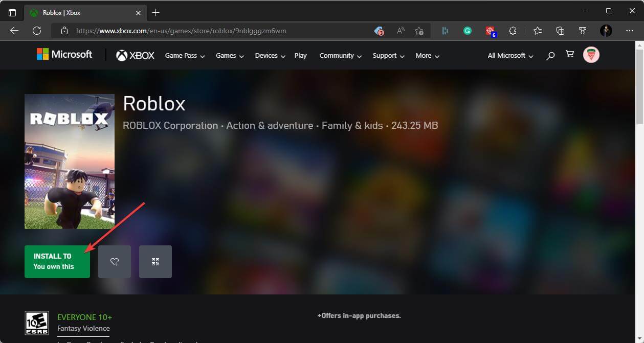Open the QR code button for Roblox
Viewport: 644px width, 343px height.
click(x=156, y=261)
